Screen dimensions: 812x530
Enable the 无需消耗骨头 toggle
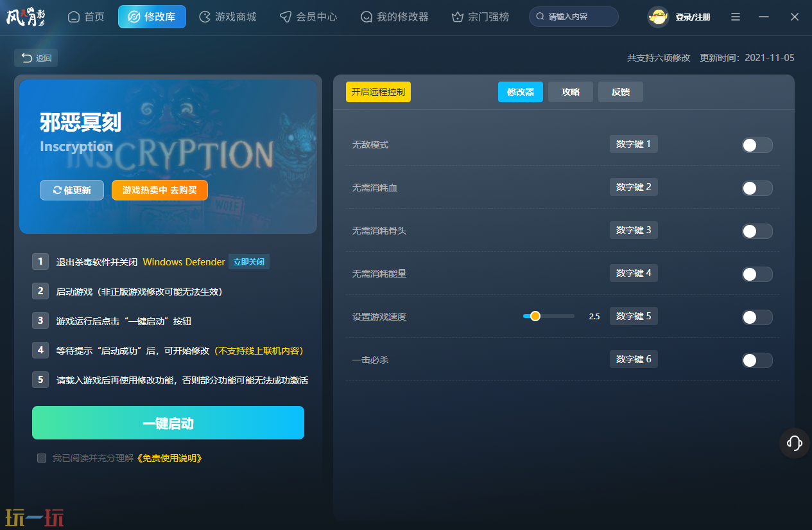(757, 231)
